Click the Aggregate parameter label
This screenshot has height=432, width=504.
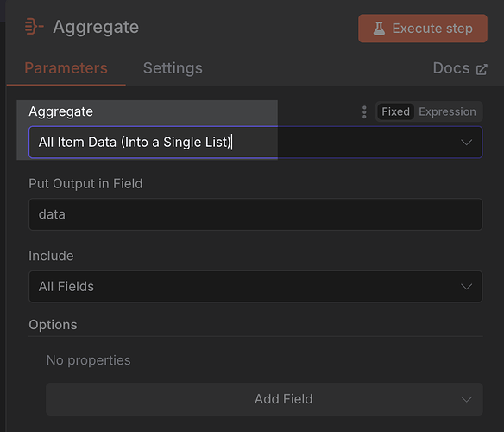[x=60, y=111]
